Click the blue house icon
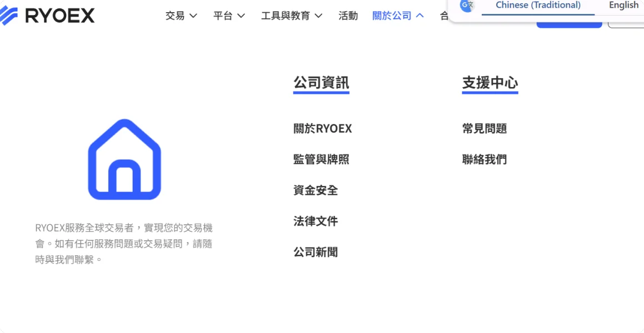 pos(124,159)
